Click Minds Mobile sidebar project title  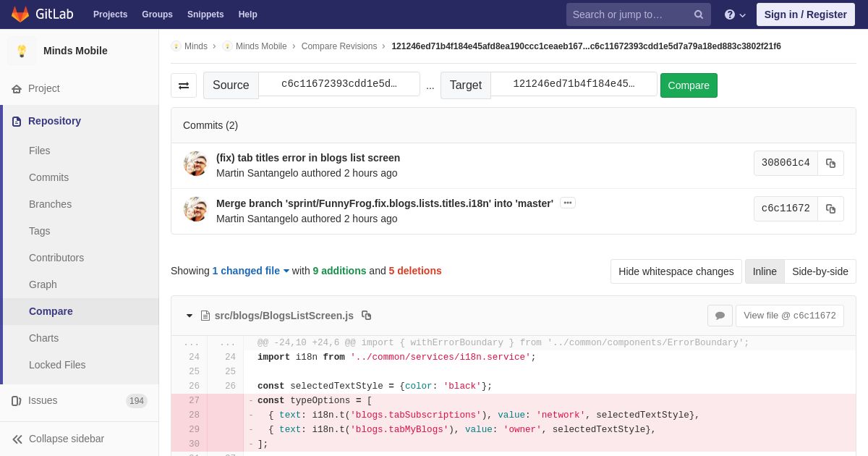75,51
